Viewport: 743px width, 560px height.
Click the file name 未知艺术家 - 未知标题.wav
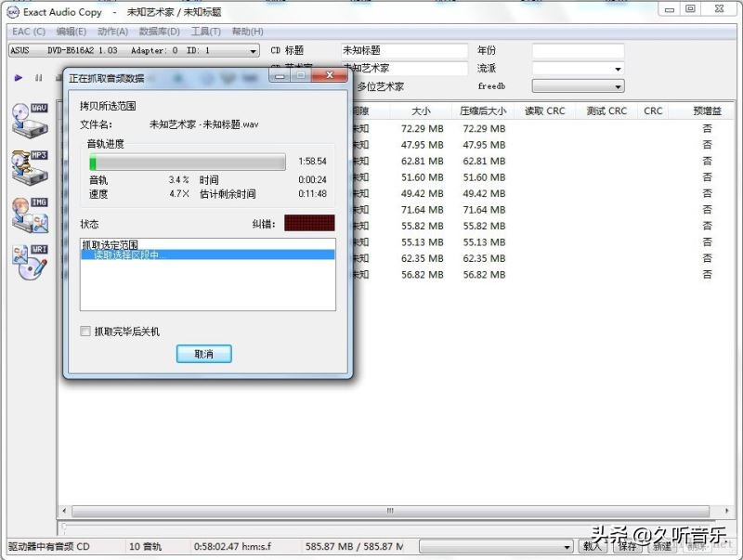pos(203,124)
